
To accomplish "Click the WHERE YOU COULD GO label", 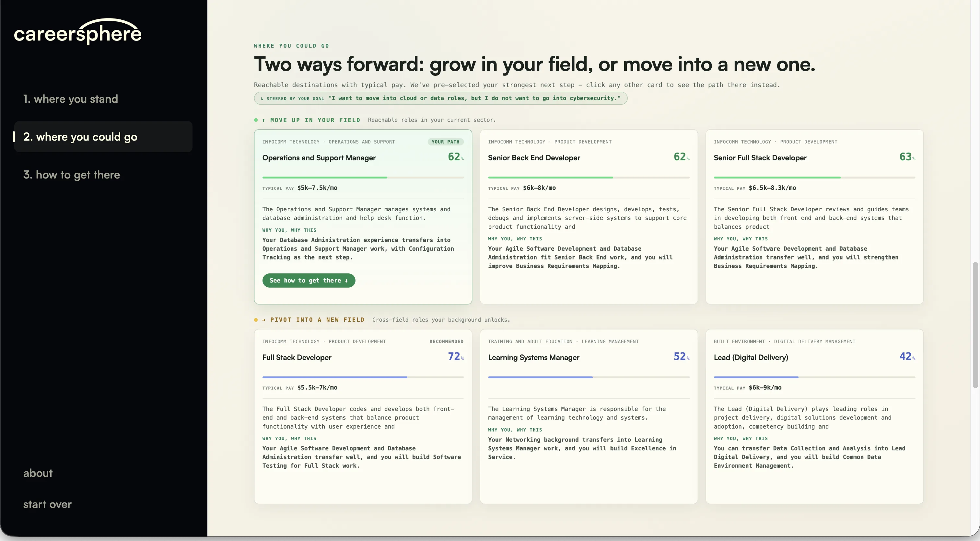I will 291,46.
